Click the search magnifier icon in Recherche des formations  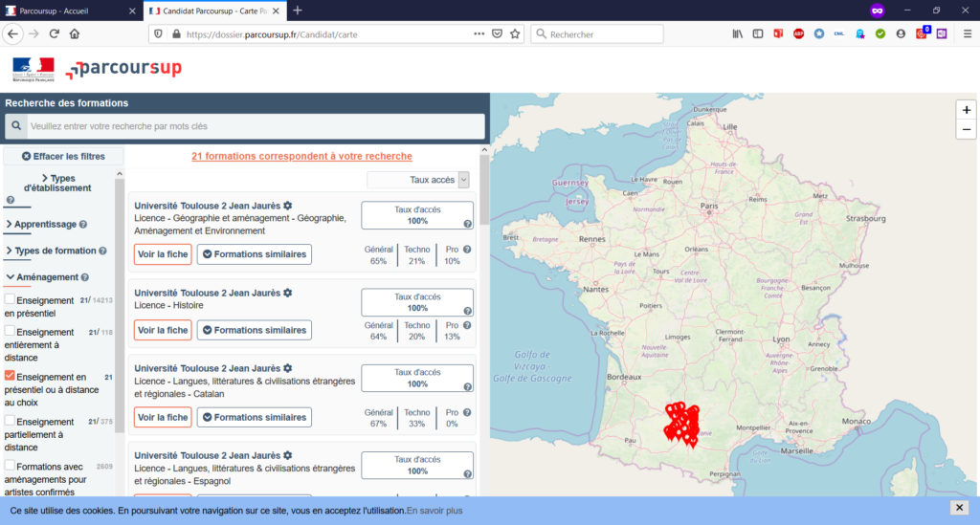pyautogui.click(x=16, y=126)
